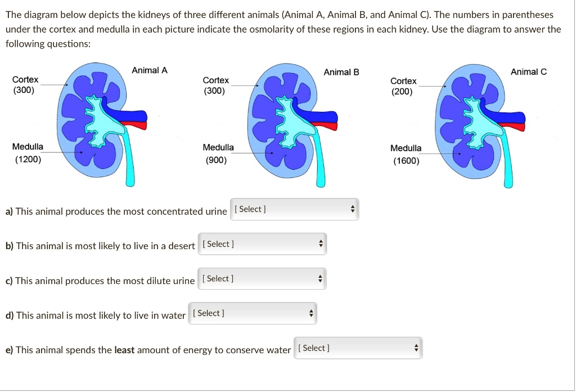The image size is (576, 392).
Task: Click the Cortex (300) label of Animal A
Action: coord(25,85)
